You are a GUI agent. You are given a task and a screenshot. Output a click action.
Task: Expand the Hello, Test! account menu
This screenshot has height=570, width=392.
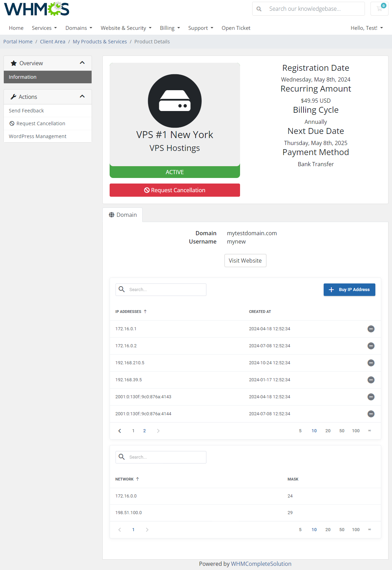click(x=366, y=28)
